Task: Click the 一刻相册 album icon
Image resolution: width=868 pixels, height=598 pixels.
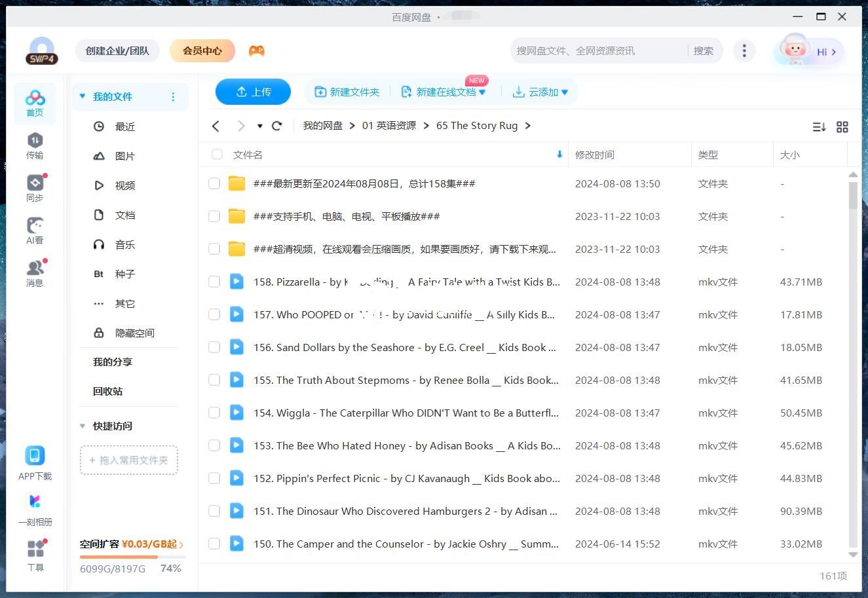Action: tap(35, 509)
